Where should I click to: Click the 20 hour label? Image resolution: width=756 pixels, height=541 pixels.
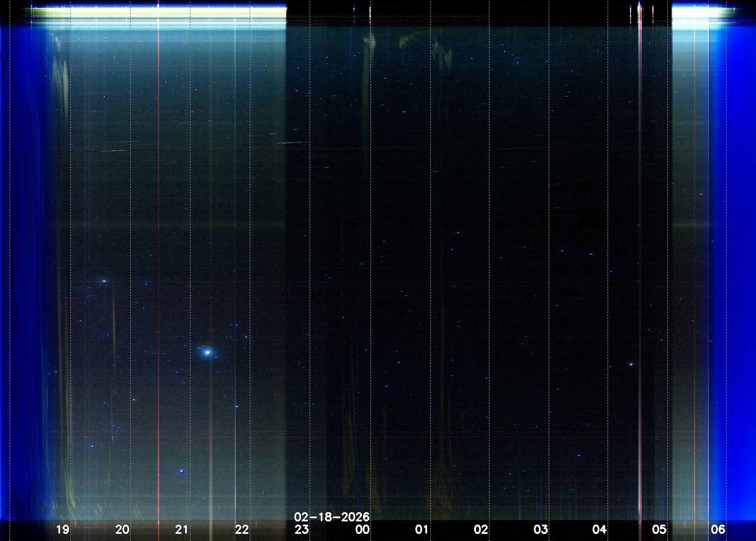(x=122, y=530)
